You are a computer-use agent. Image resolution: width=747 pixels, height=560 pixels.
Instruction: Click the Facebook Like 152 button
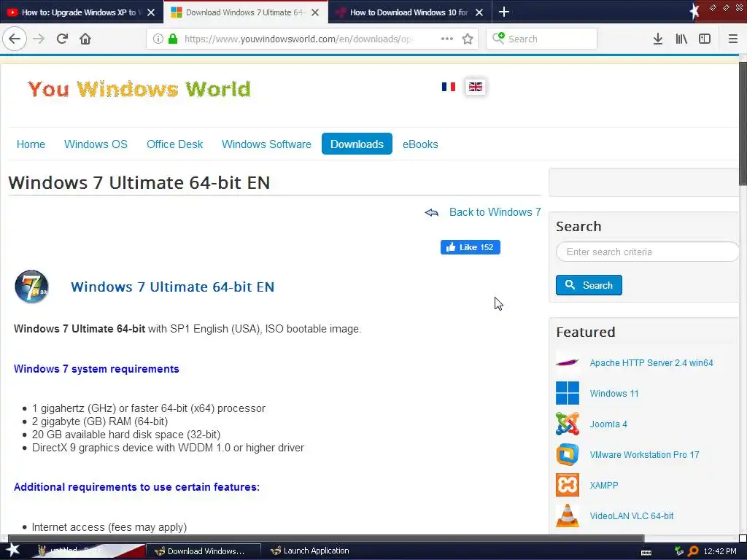471,247
